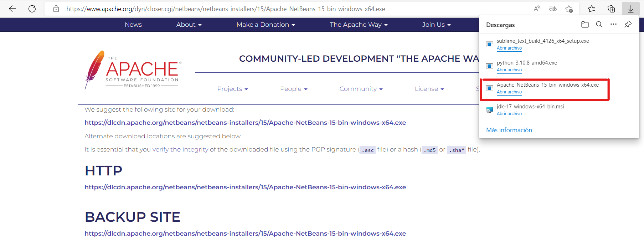Select the python-3.10.8 file icon

pos(490,66)
